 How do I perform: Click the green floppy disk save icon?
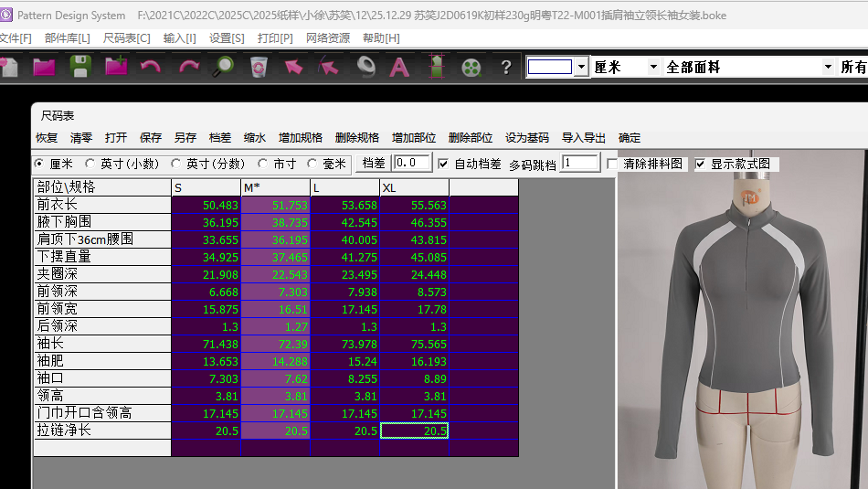[80, 67]
